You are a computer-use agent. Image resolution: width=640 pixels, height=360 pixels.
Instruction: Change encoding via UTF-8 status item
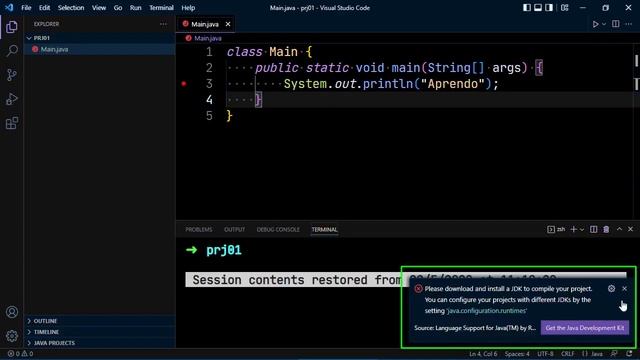pos(545,354)
